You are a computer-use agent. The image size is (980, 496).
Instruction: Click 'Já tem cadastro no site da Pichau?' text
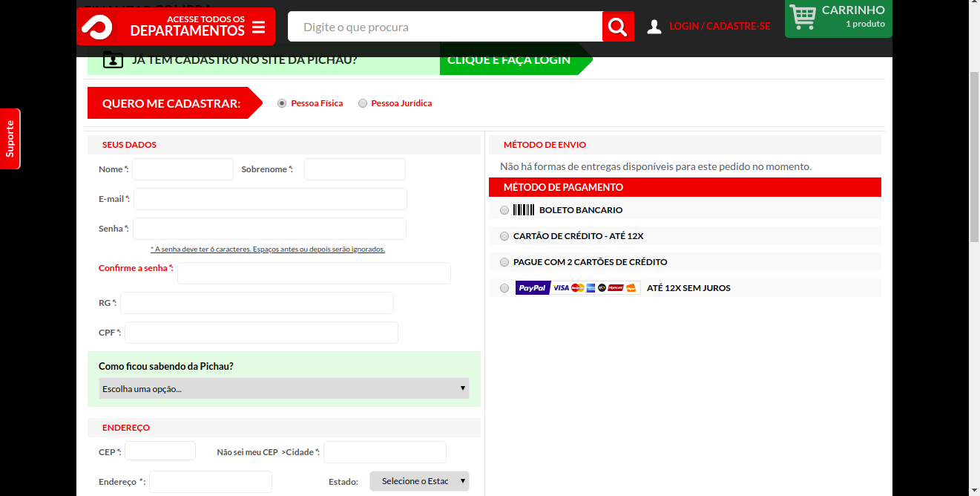pos(245,59)
